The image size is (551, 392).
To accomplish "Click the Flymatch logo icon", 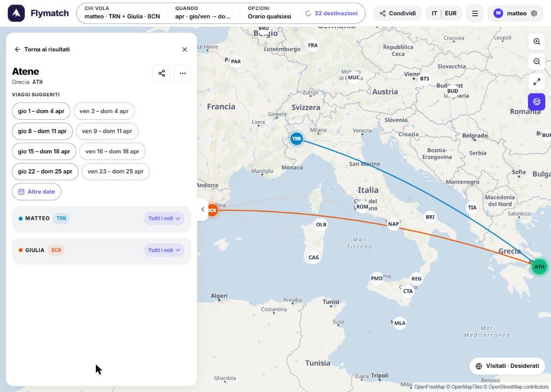I will [x=16, y=13].
